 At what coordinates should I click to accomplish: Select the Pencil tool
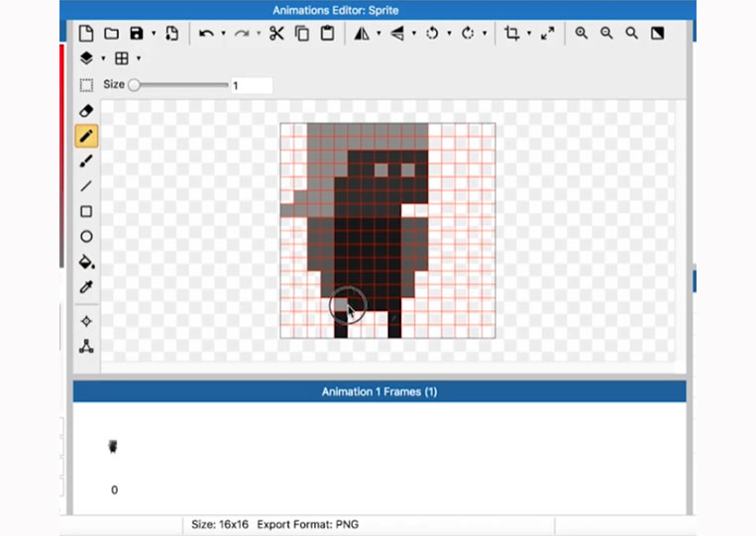(x=86, y=136)
